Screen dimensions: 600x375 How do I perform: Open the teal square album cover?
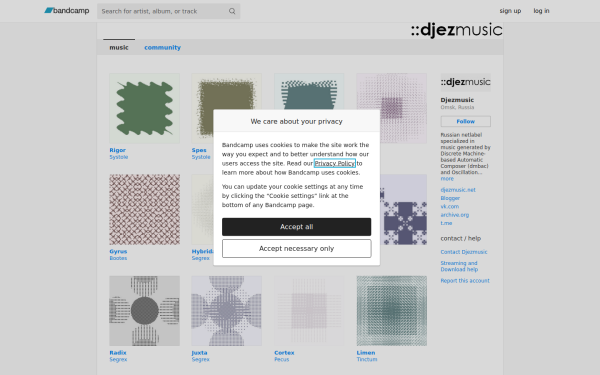pos(309,92)
